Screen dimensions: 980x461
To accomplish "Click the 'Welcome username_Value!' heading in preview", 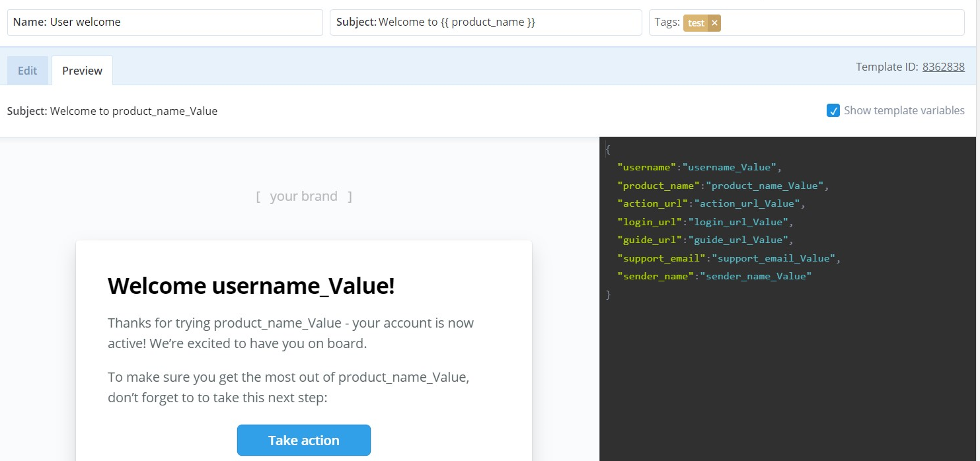I will tap(250, 285).
